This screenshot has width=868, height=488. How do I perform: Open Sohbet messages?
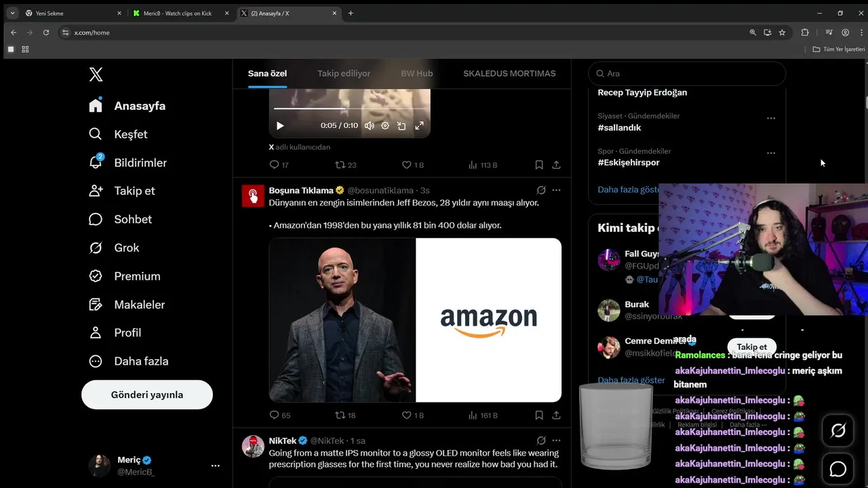click(120, 219)
